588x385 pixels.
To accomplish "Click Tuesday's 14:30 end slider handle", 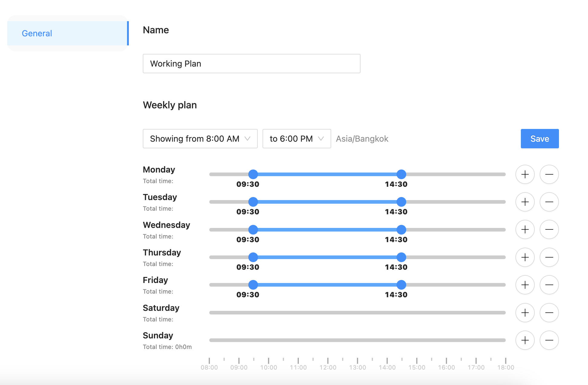I will pyautogui.click(x=401, y=202).
